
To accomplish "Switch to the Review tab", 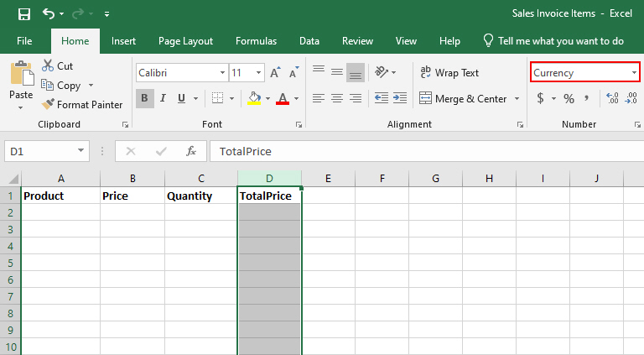I will click(x=357, y=41).
